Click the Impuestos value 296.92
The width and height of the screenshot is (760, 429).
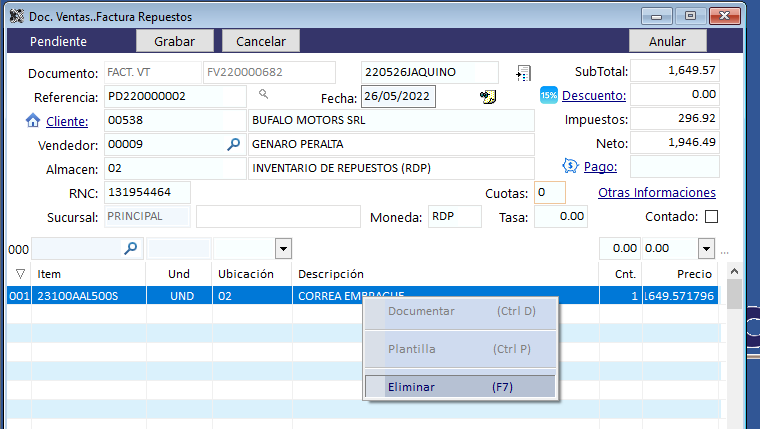click(674, 118)
